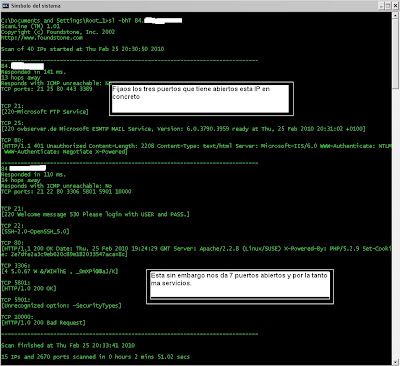
Task: Click the title text Símbolo del sistema
Action: click(x=36, y=6)
